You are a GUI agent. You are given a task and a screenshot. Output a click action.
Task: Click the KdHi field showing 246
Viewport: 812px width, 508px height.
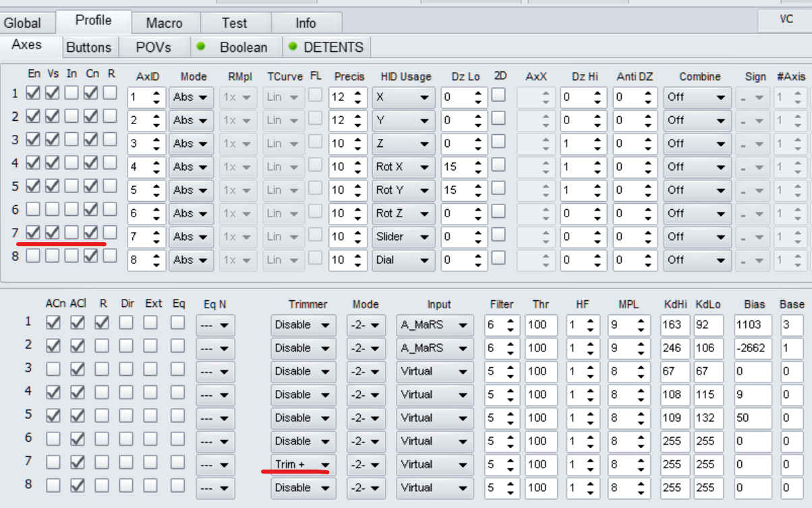tap(675, 348)
